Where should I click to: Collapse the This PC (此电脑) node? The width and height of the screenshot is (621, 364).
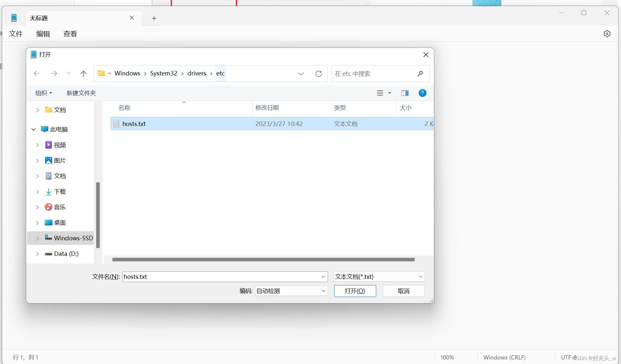(x=33, y=129)
